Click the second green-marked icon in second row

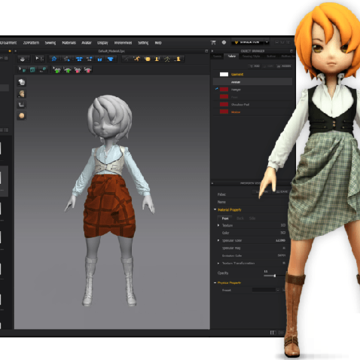pos(67,70)
